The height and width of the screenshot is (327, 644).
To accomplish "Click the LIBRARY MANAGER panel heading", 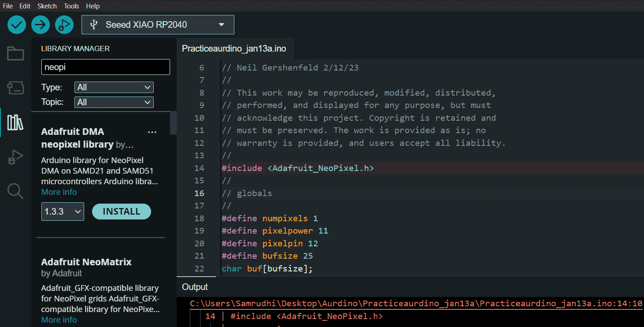I will (75, 48).
